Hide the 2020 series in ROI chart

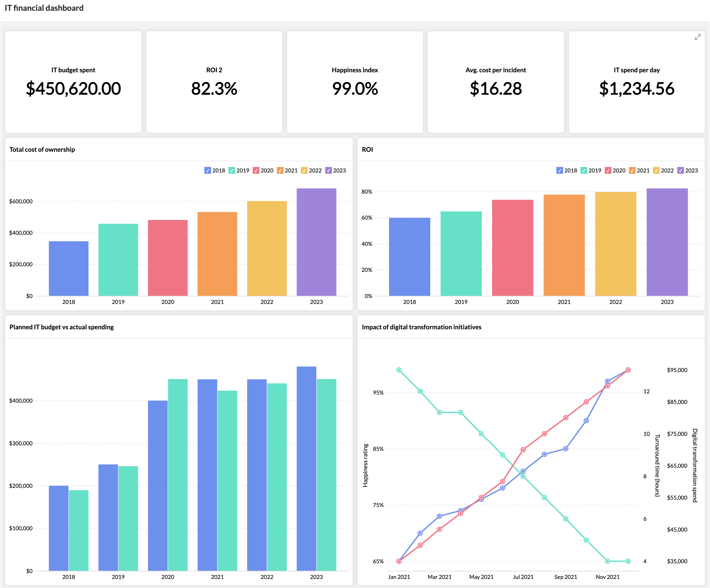point(608,170)
